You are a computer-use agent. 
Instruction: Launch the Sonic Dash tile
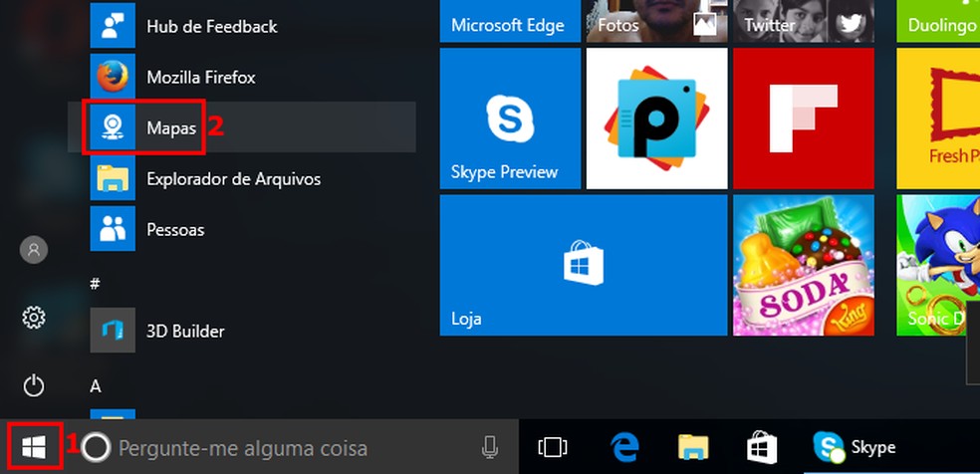[x=938, y=265]
